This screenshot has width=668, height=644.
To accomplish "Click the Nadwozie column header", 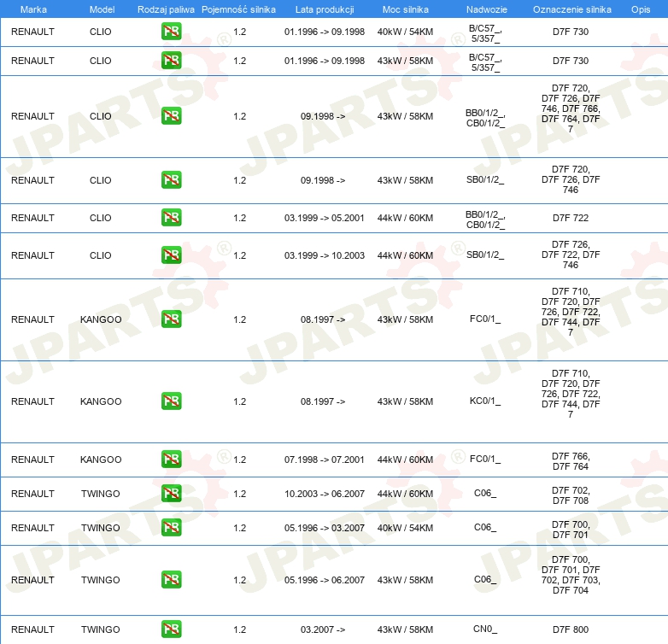I will pyautogui.click(x=487, y=9).
